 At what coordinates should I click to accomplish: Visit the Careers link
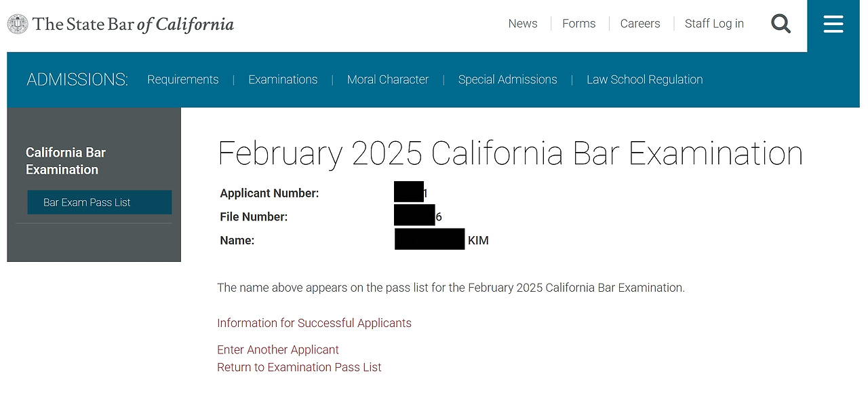[640, 24]
